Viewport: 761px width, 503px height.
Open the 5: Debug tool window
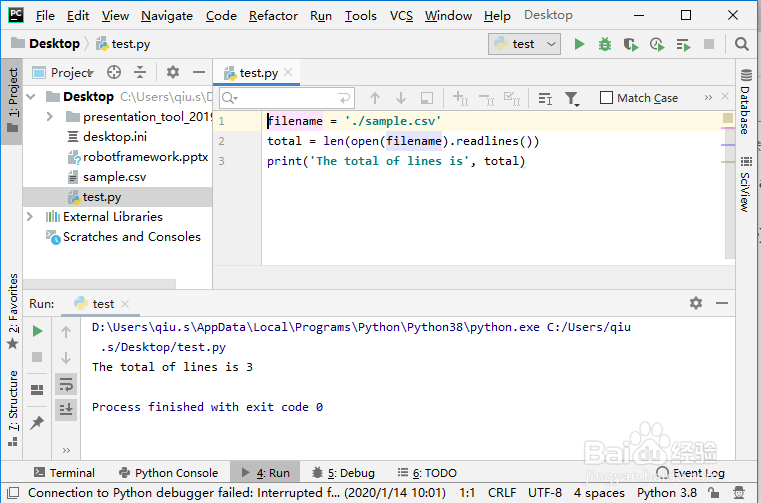343,473
